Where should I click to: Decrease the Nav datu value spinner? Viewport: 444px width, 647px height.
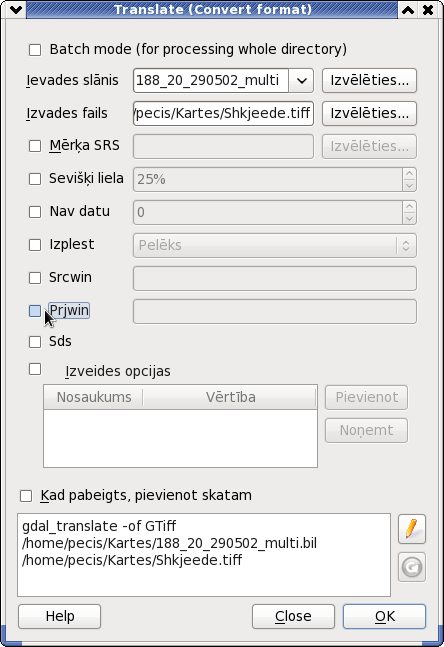(409, 218)
